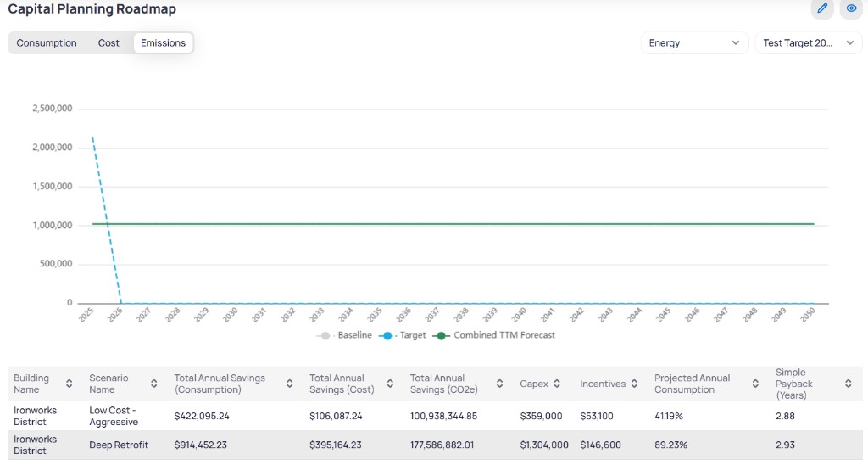The width and height of the screenshot is (868, 465).
Task: Click the $914,452.23 savings value
Action: point(200,445)
